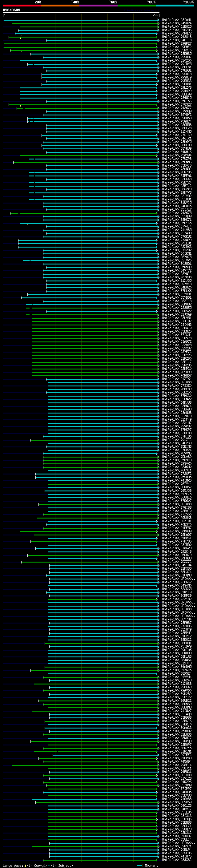This screenshot has width=197, height=868.
Task: Click hit label UniRef100_Q4FN31
Action: (x=176, y=772)
